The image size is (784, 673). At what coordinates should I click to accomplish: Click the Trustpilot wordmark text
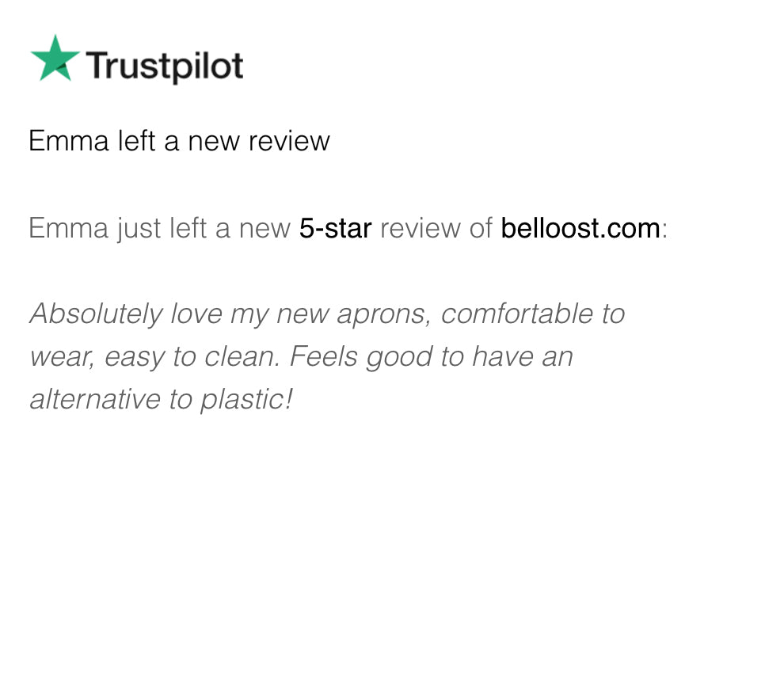[165, 66]
